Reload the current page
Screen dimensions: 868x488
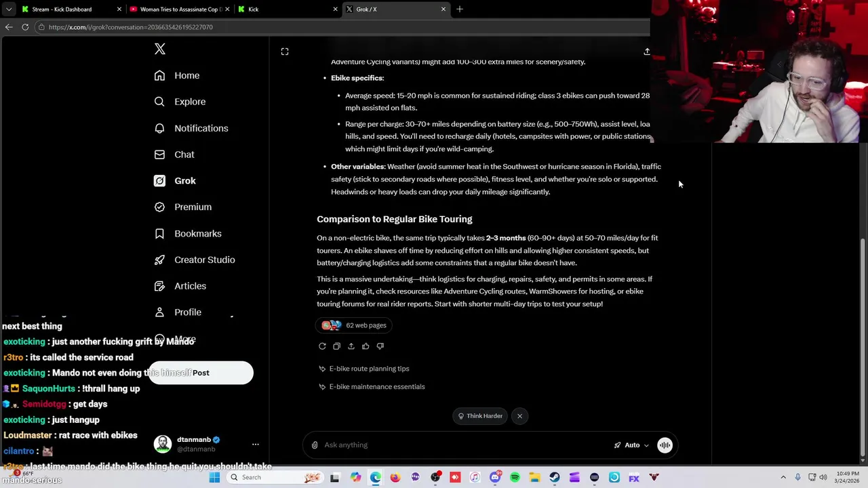(25, 27)
